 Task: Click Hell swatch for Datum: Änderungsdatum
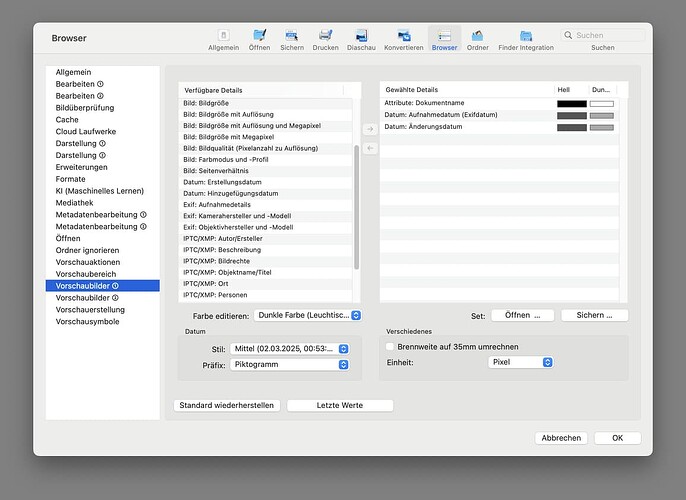(572, 127)
